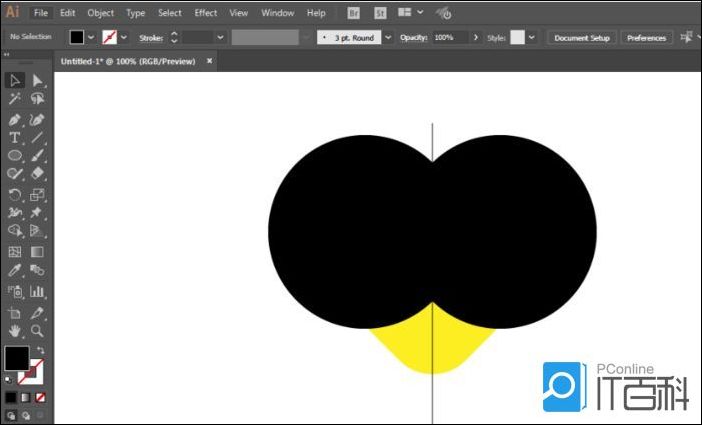Viewport: 702px width, 425px height.
Task: Select the Eyedropper tool
Action: tap(15, 271)
